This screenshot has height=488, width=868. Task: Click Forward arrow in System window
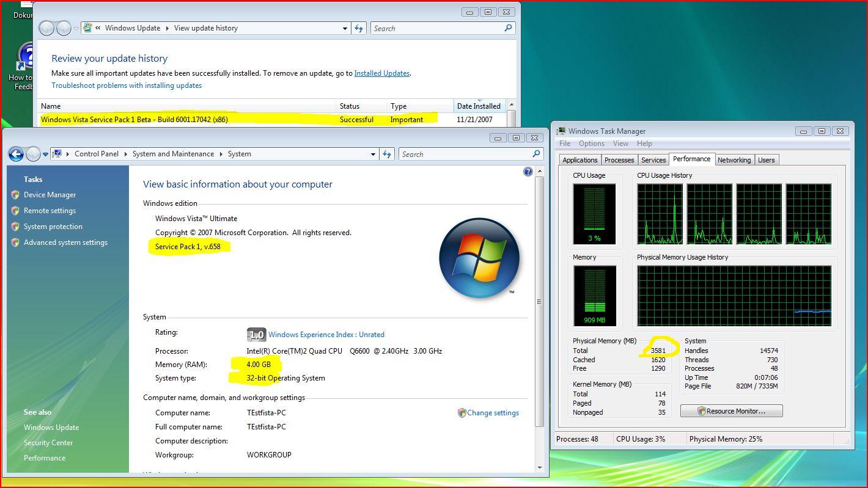coord(33,154)
